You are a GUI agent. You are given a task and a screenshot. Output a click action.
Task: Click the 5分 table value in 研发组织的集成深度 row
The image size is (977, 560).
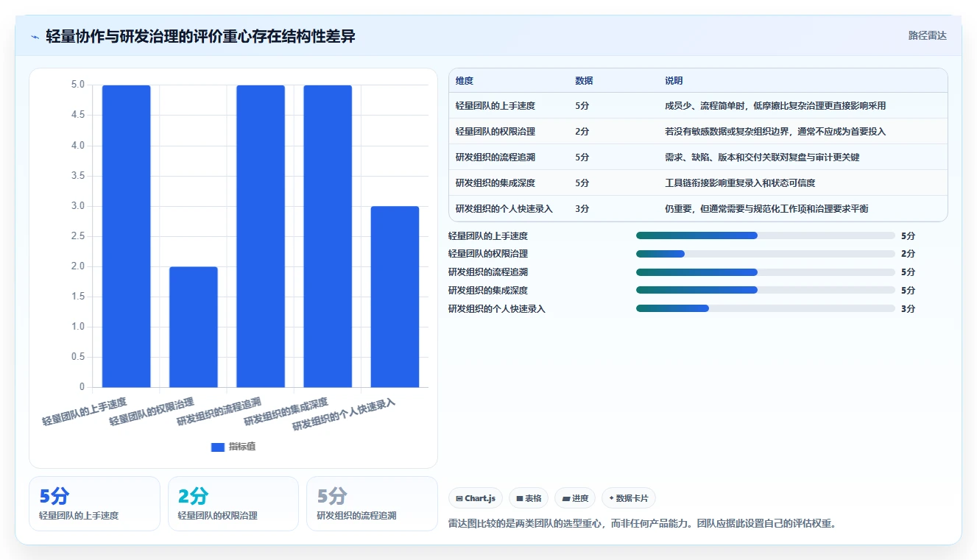[x=582, y=183]
